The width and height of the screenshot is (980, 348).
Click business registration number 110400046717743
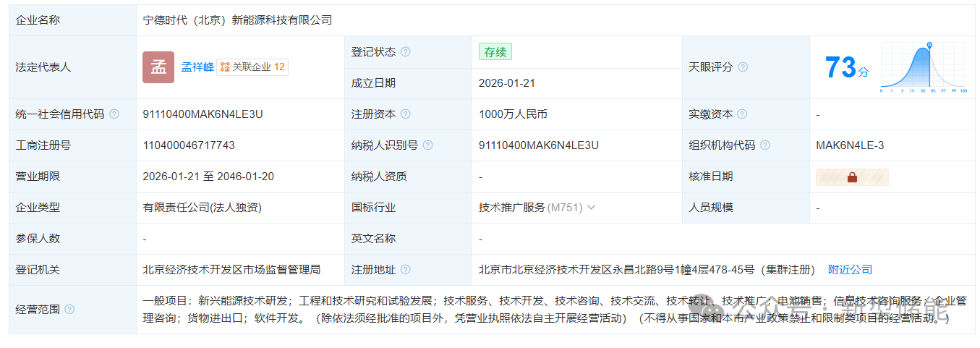coord(189,145)
